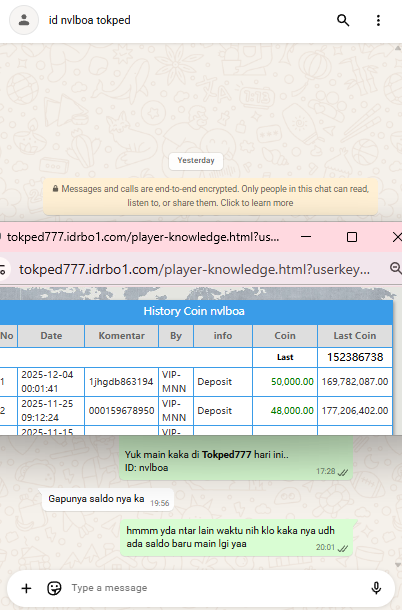The image size is (402, 610).
Task: Click Deposit in the 50,000.00 row
Action: [214, 382]
